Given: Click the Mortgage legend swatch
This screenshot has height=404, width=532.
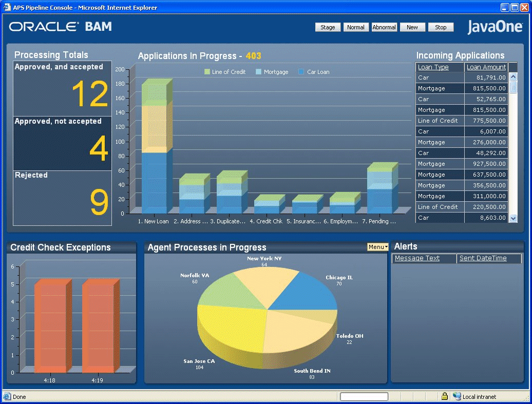Looking at the screenshot, I should 258,72.
